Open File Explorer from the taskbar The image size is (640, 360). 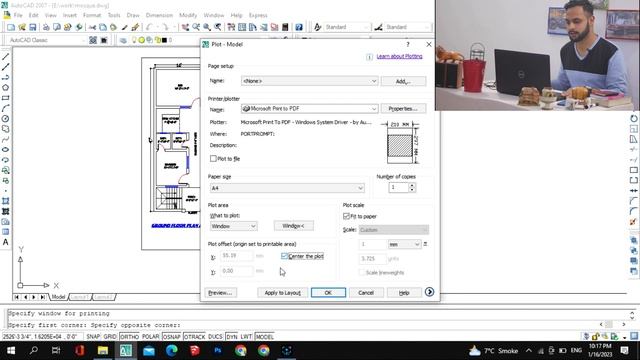pyautogui.click(x=103, y=351)
